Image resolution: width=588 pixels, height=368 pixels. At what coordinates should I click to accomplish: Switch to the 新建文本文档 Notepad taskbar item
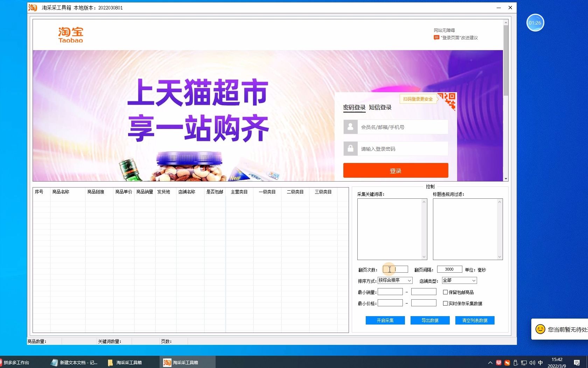click(x=74, y=362)
